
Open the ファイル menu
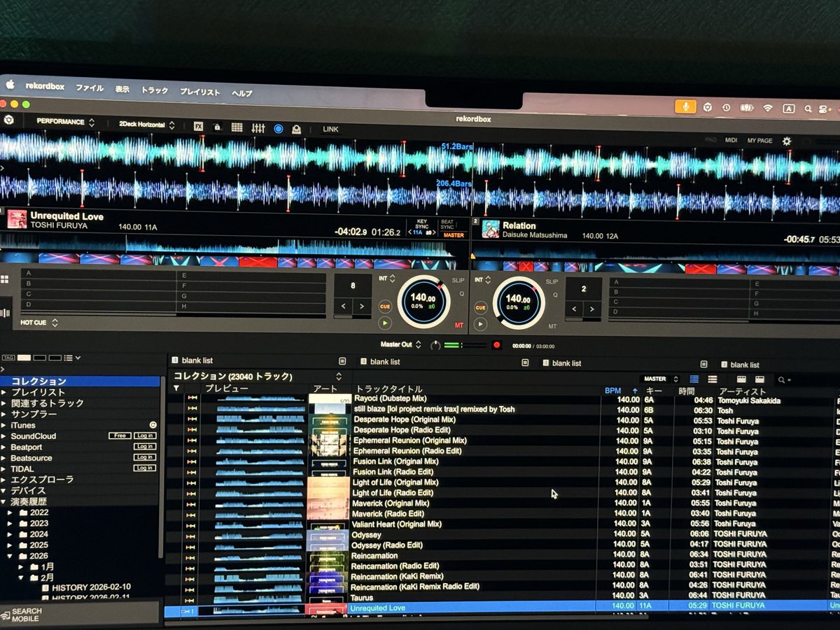tap(90, 88)
